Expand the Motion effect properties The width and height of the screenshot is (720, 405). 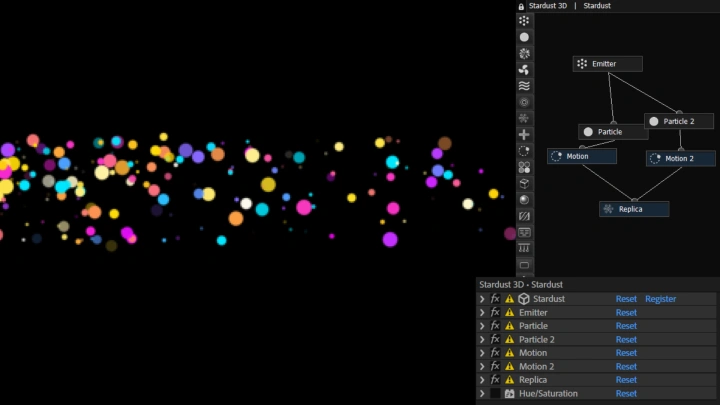[x=482, y=353]
